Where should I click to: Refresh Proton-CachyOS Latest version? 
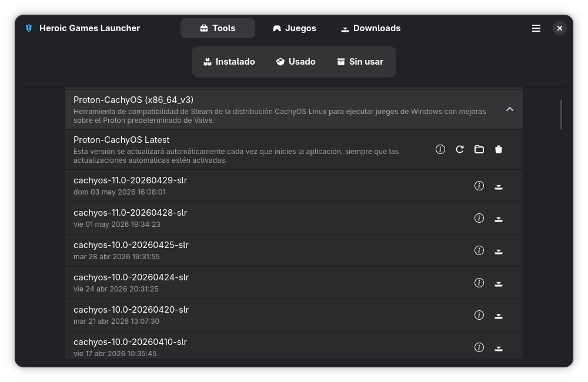click(x=460, y=150)
